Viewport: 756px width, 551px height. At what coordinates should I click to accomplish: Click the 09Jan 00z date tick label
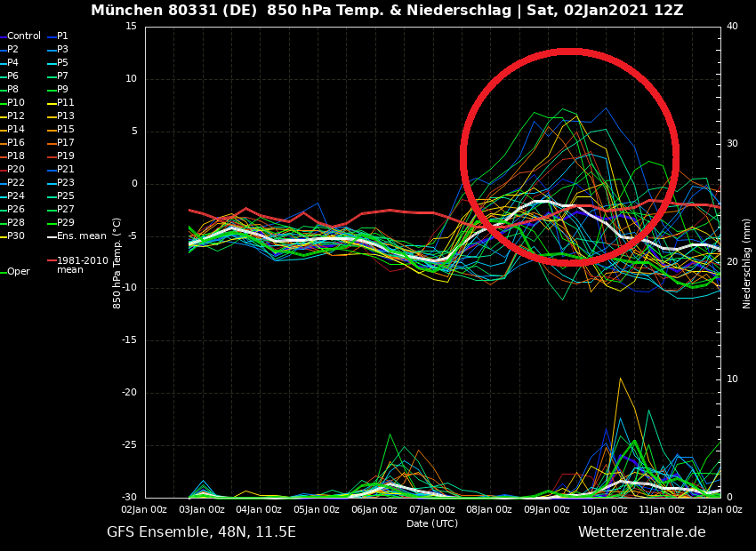[546, 510]
